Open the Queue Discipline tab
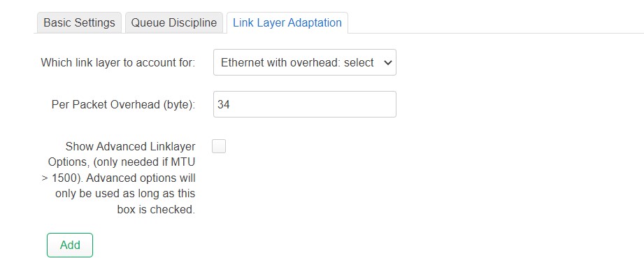The width and height of the screenshot is (644, 263). [173, 22]
